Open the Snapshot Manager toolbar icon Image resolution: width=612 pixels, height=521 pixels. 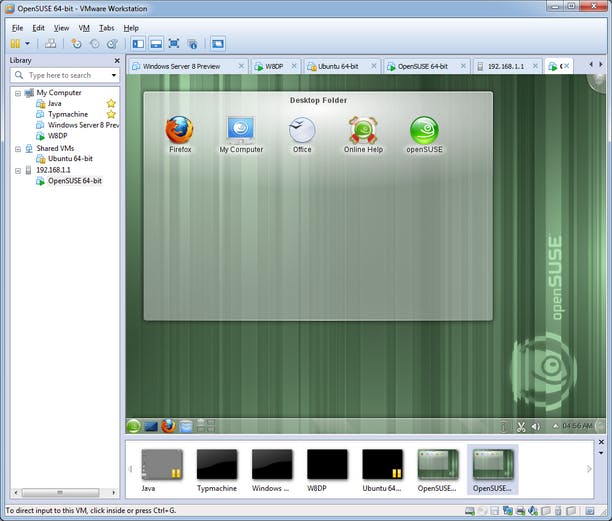pyautogui.click(x=112, y=44)
